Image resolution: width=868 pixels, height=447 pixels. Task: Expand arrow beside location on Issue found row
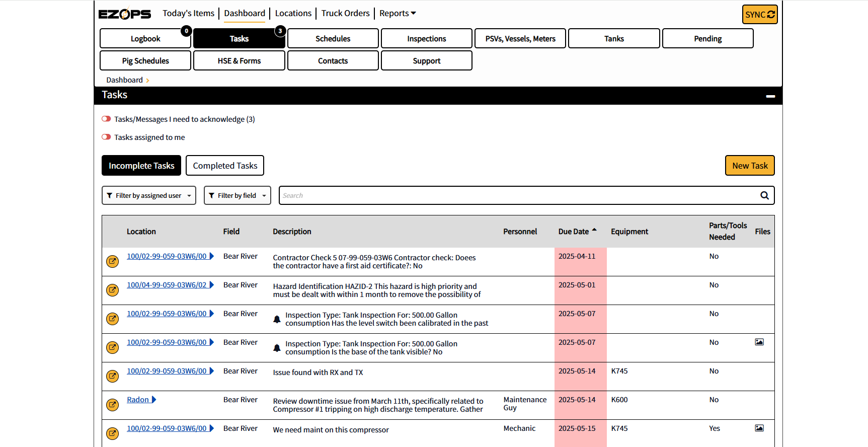[212, 371]
